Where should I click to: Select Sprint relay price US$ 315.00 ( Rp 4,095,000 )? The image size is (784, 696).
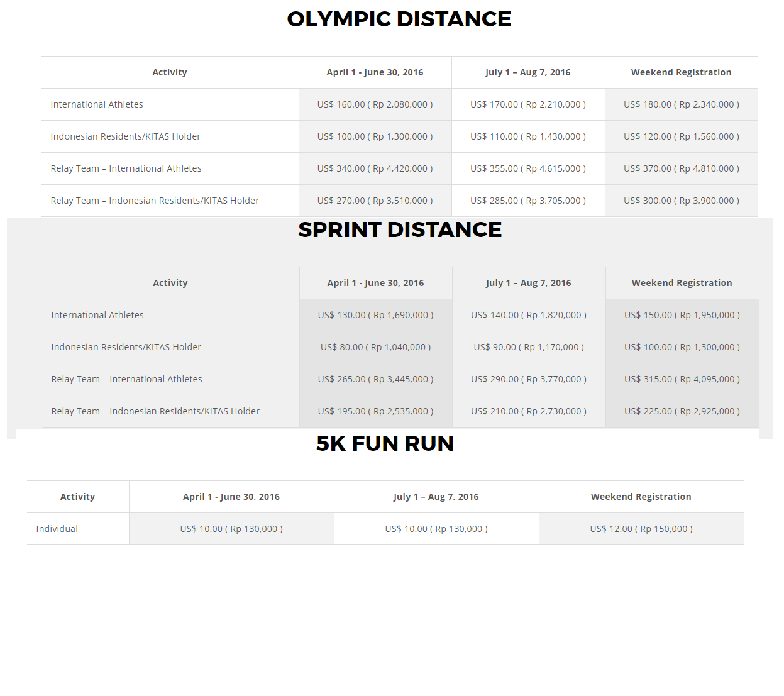[682, 379]
